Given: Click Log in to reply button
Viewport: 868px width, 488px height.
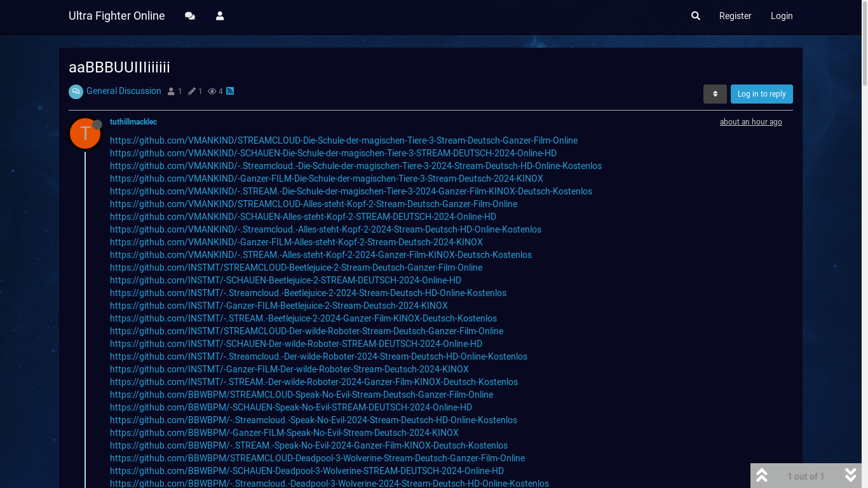Looking at the screenshot, I should click(761, 94).
